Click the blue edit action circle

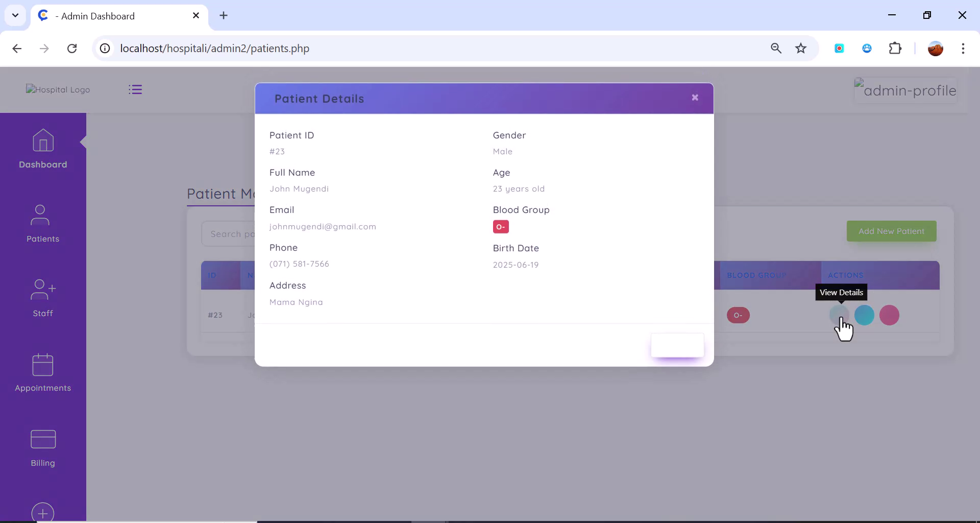[x=864, y=316]
